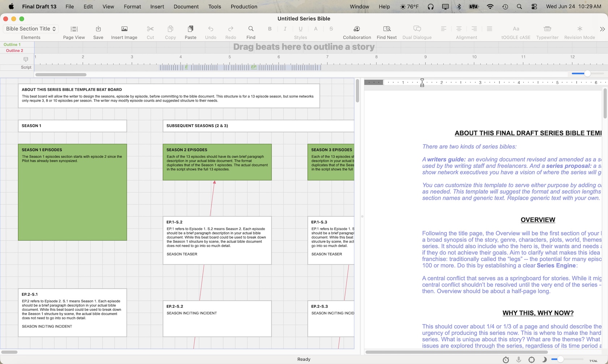Open the View menu
This screenshot has height=364, width=608.
click(108, 7)
